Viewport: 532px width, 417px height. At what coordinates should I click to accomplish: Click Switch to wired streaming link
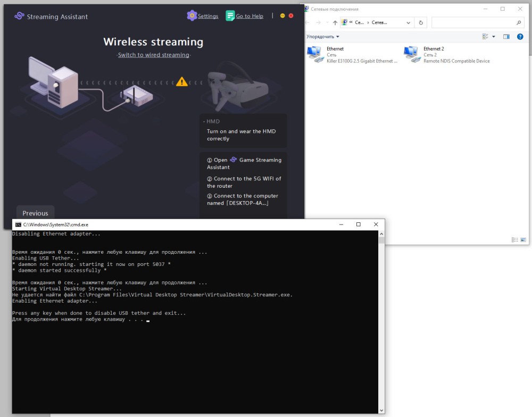(x=153, y=55)
